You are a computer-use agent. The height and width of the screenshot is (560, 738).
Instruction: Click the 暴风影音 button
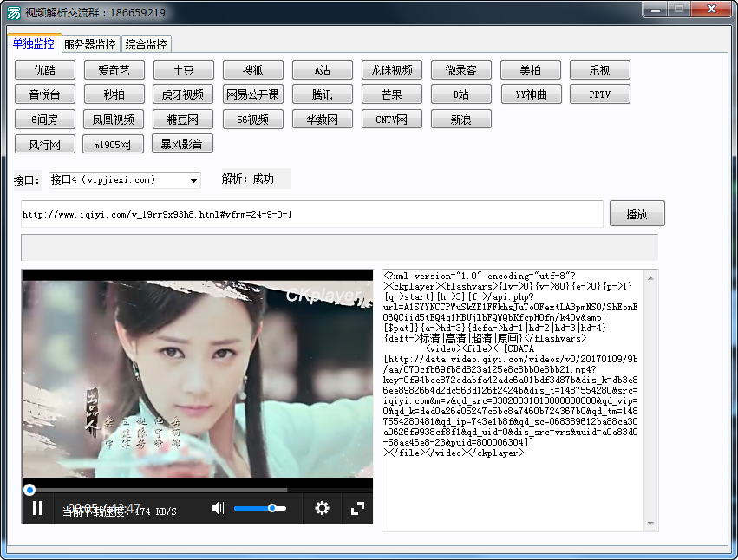pyautogui.click(x=183, y=144)
